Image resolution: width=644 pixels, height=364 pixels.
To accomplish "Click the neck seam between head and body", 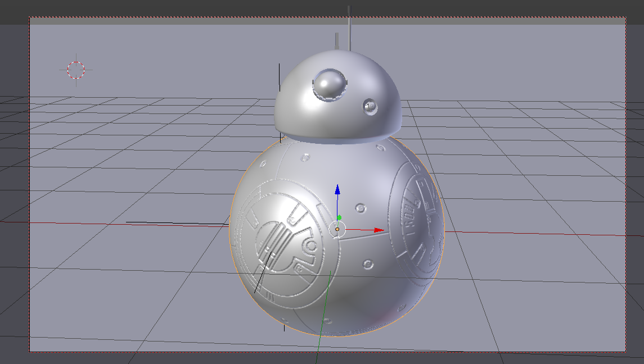I will click(335, 142).
